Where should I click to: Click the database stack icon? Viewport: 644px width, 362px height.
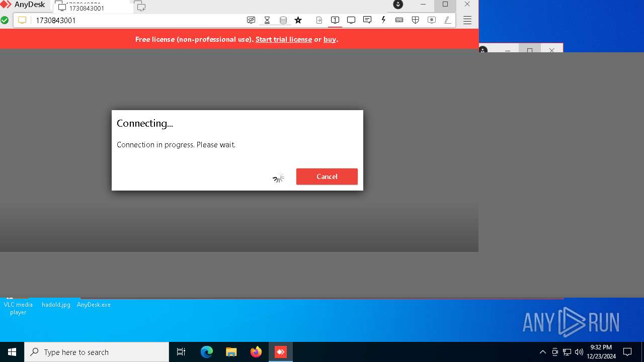click(283, 21)
